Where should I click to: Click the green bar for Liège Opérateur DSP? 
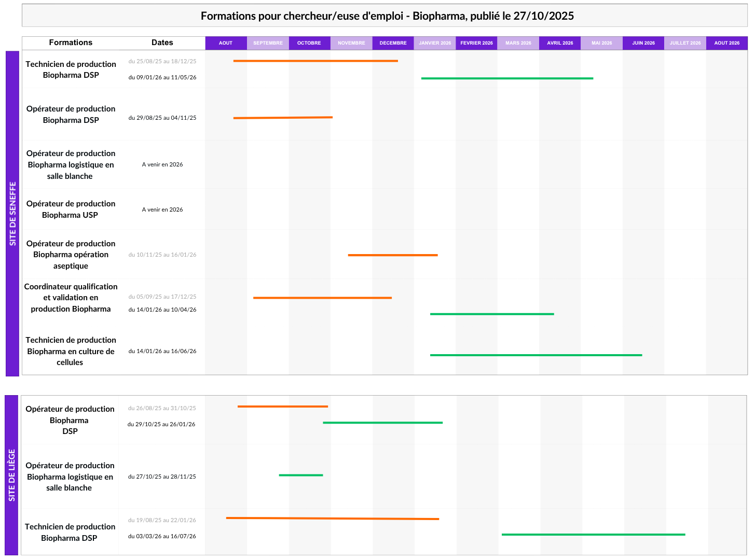(x=382, y=423)
